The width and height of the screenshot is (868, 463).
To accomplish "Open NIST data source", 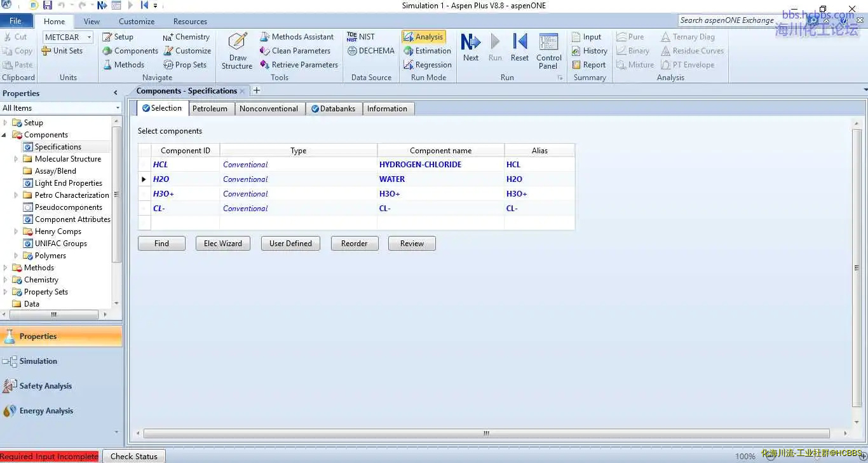I will click(x=361, y=37).
